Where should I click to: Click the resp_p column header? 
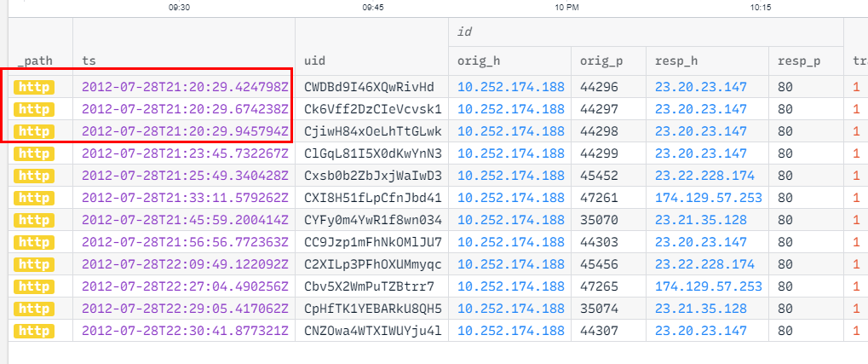(799, 61)
